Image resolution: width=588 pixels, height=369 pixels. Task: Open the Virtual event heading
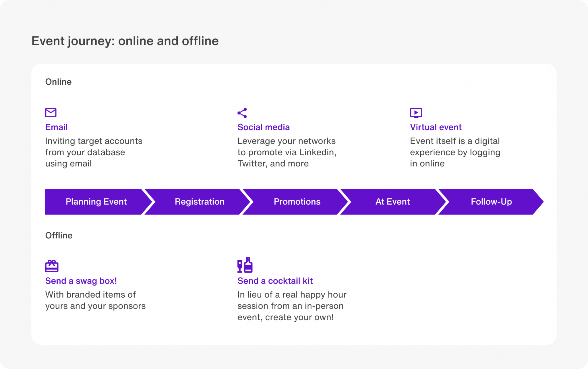click(x=436, y=127)
